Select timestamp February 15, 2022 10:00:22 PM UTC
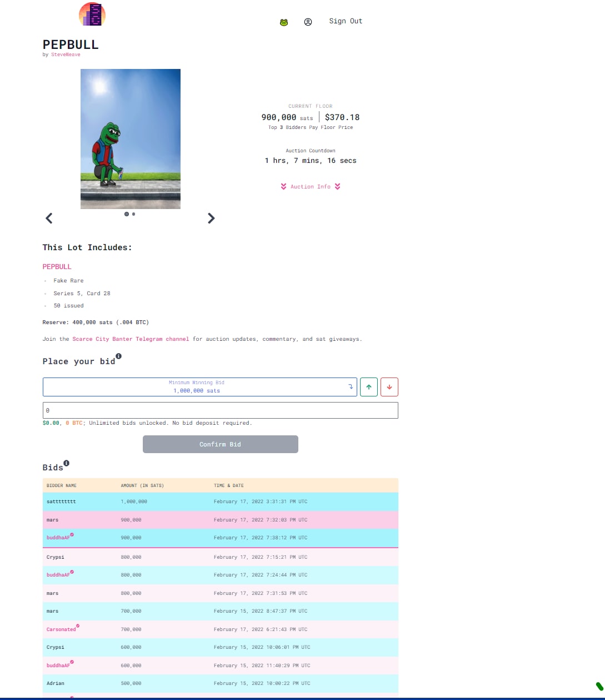This screenshot has width=605, height=700. click(262, 683)
